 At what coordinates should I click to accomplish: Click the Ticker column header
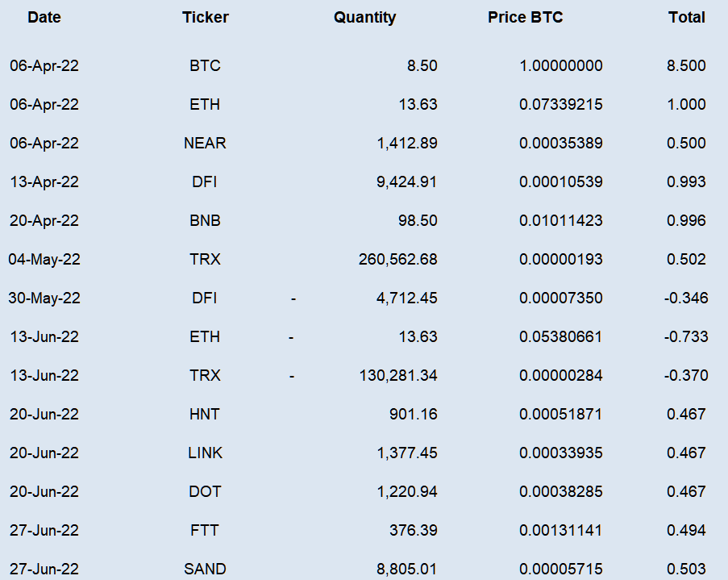coord(206,17)
